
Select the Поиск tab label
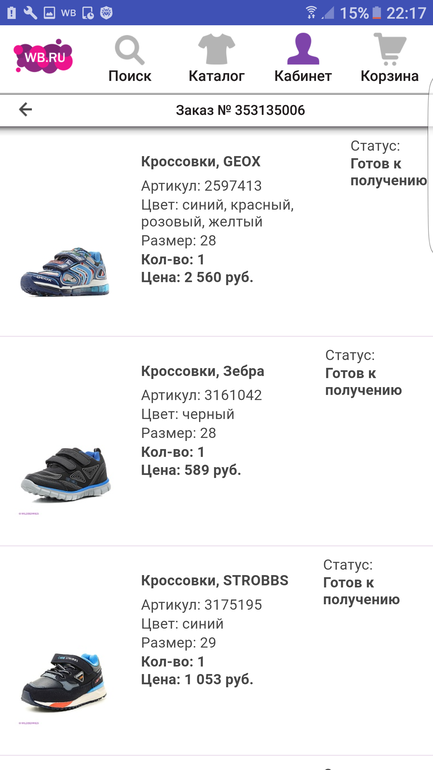click(x=130, y=76)
